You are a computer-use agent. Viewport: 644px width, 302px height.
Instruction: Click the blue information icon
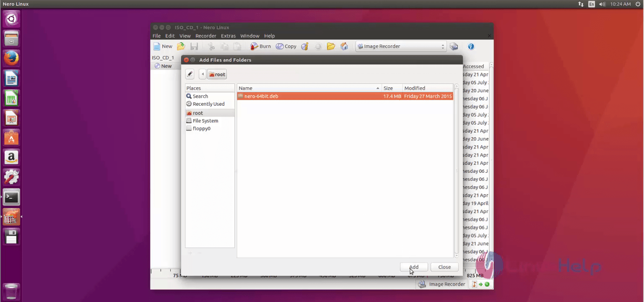(x=471, y=47)
